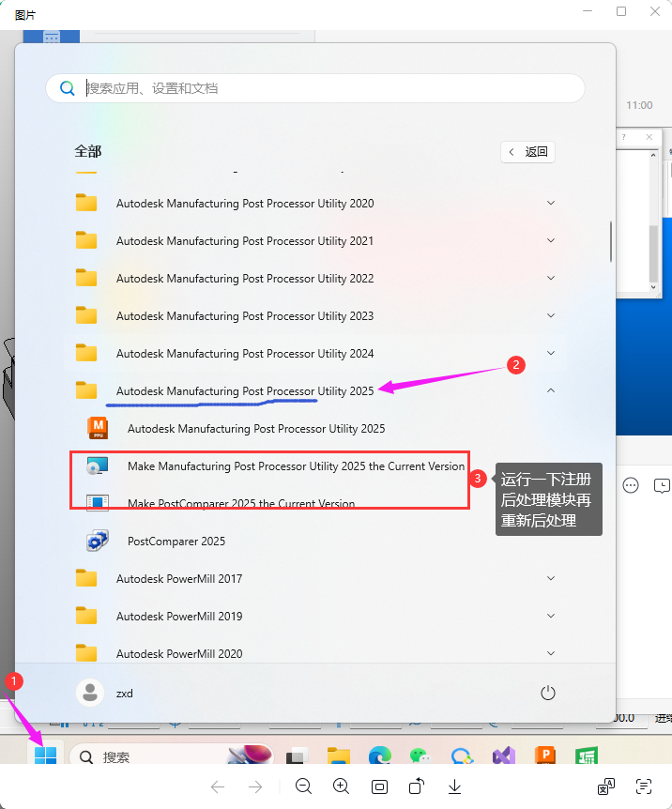The image size is (672, 809).
Task: Click the power button in Start menu
Action: tap(547, 693)
